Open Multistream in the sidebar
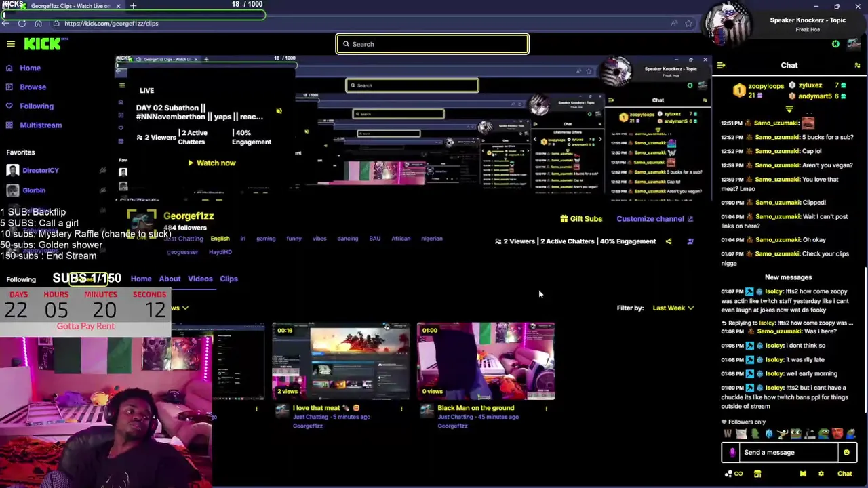Viewport: 868px width, 488px height. [x=41, y=125]
